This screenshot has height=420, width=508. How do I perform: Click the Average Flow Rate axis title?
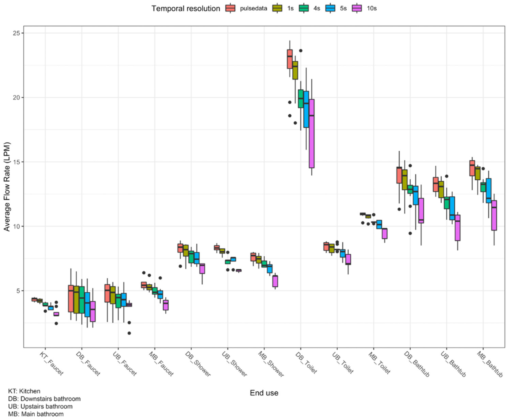[7, 186]
